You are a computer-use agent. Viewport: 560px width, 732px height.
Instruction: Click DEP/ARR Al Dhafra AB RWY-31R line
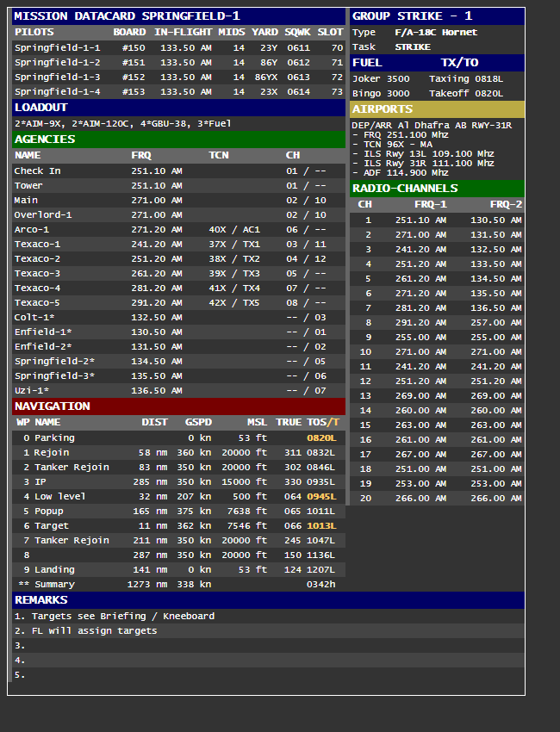pyautogui.click(x=432, y=125)
